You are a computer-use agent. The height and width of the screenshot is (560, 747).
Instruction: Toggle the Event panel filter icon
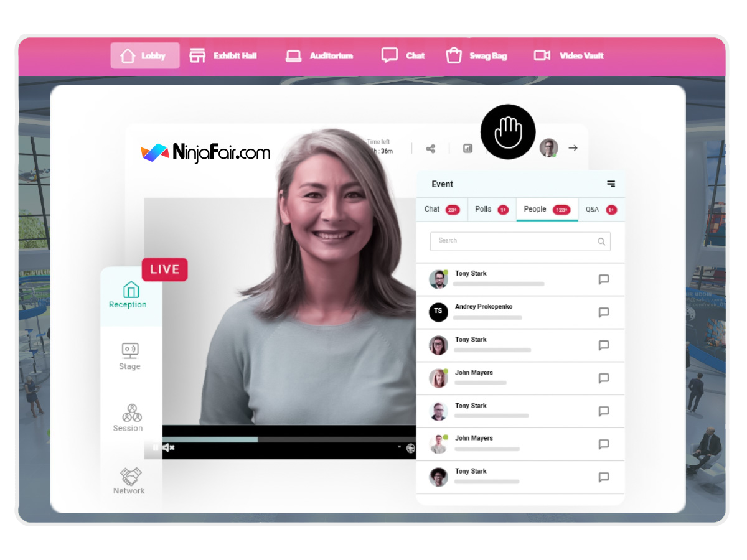[609, 184]
